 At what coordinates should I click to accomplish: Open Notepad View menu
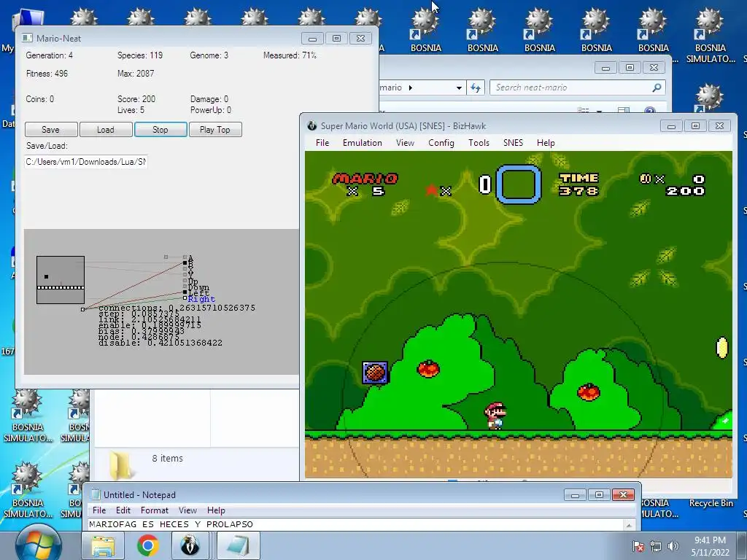tap(187, 510)
